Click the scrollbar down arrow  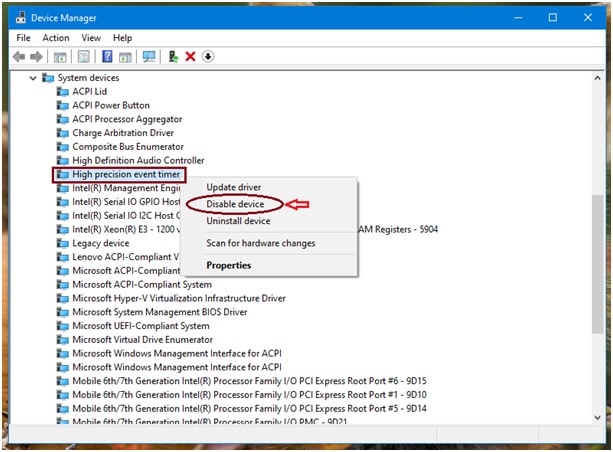pyautogui.click(x=597, y=418)
